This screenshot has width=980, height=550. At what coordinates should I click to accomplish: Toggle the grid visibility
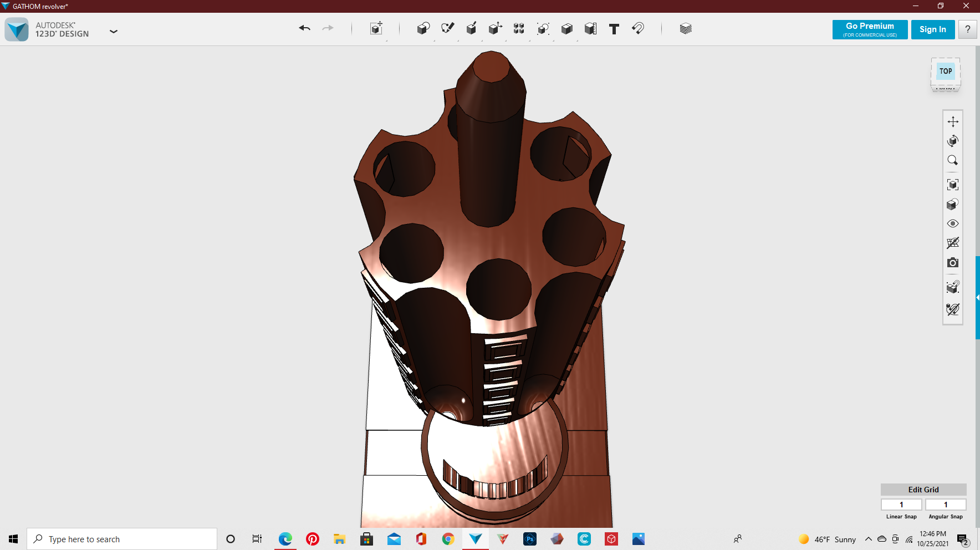(x=953, y=243)
